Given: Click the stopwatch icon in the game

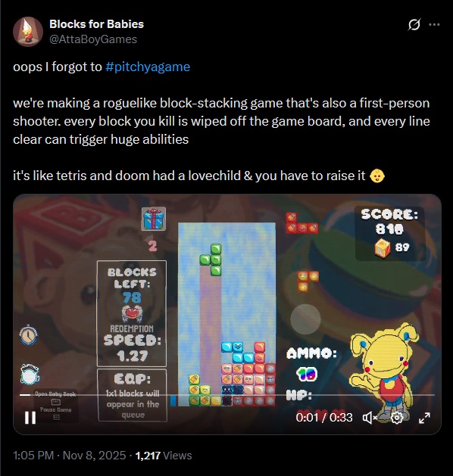Looking at the screenshot, I should (x=29, y=334).
